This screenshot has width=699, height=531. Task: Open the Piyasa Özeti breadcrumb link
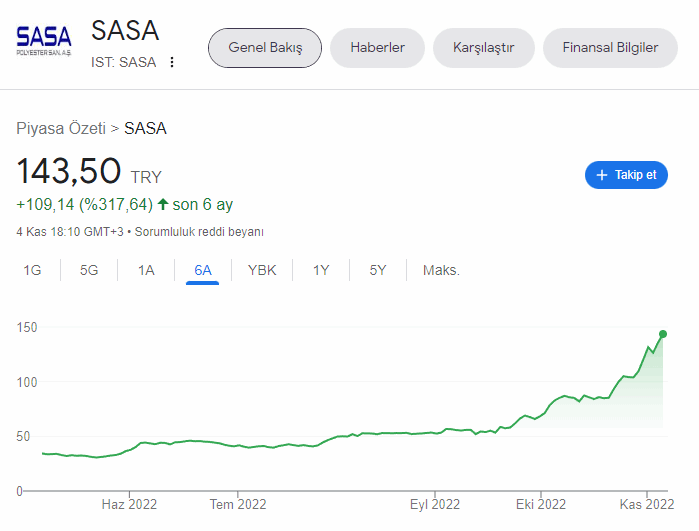[61, 128]
